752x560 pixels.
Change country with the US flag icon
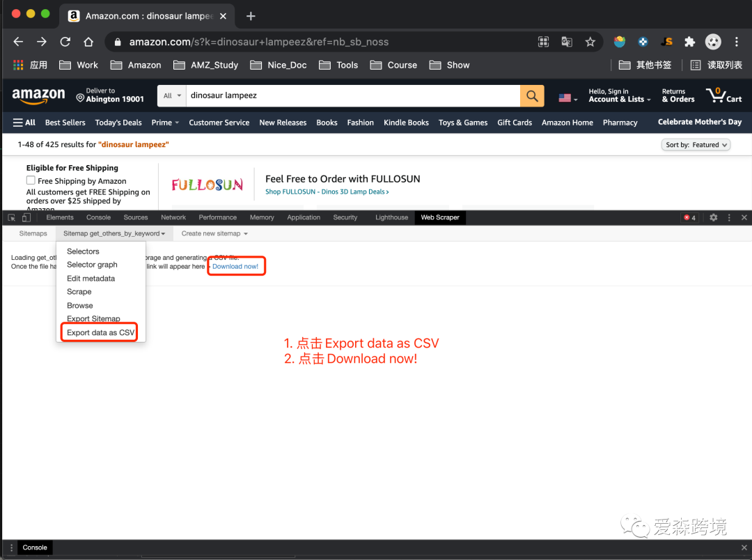568,98
